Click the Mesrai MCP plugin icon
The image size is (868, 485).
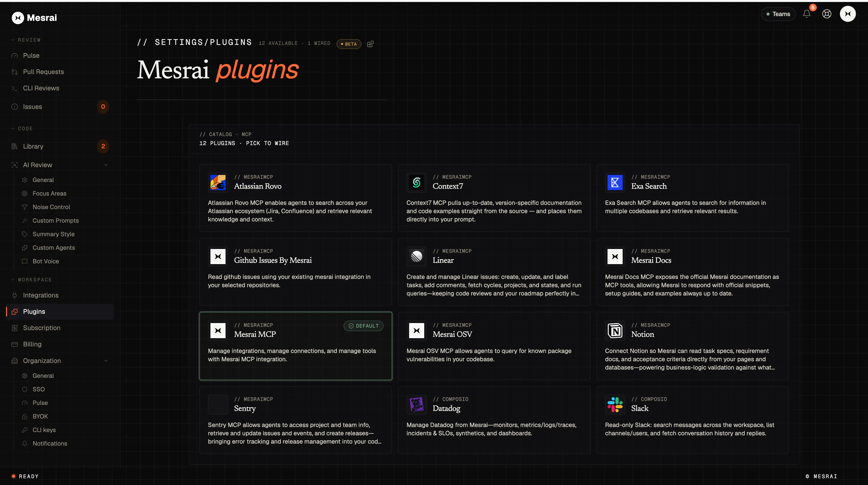218,330
